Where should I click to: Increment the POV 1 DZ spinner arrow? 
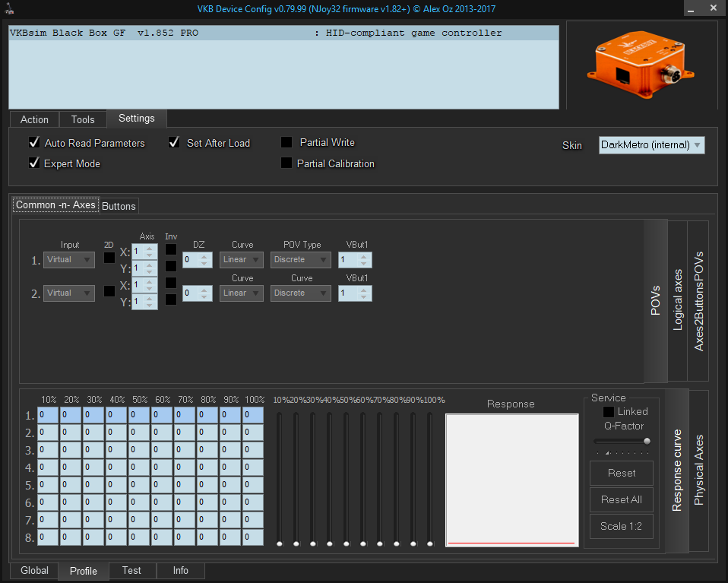point(204,256)
